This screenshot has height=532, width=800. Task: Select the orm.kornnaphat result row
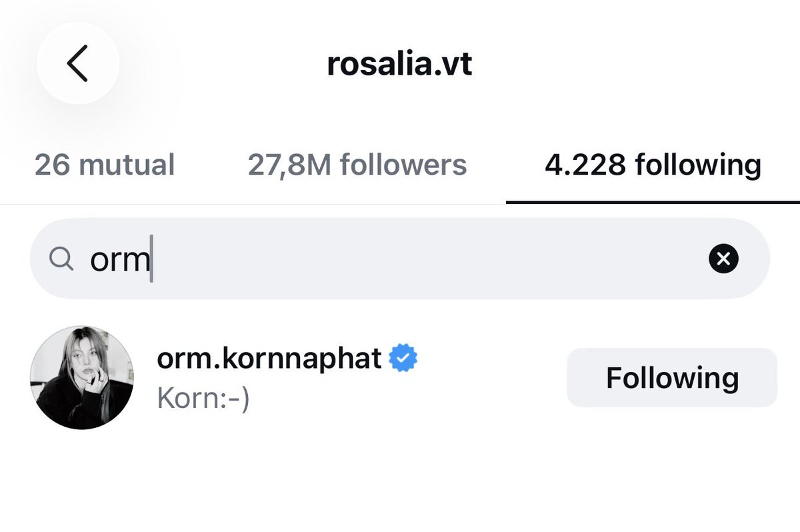[x=400, y=378]
